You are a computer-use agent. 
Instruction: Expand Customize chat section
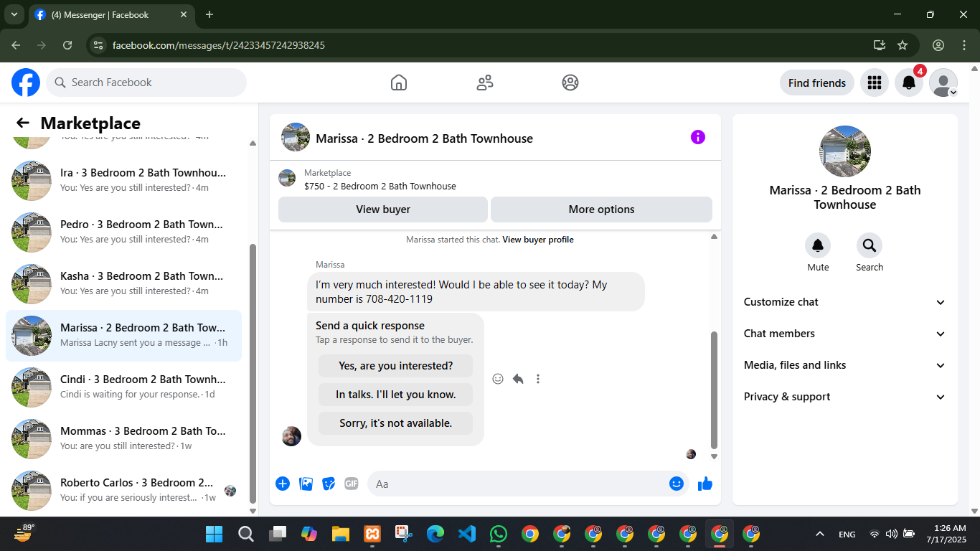tap(845, 302)
